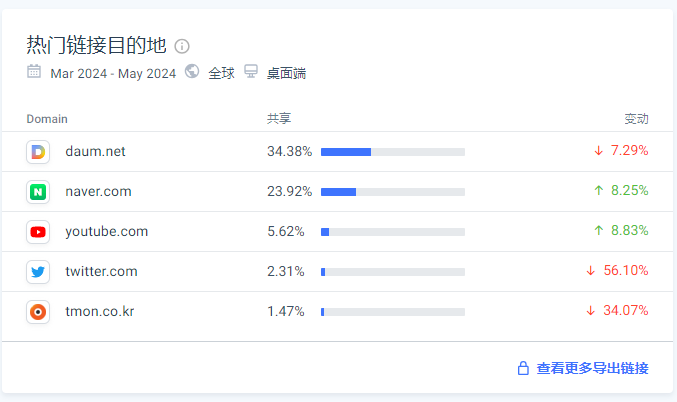677x402 pixels.
Task: Click the calendar icon before Mar 2024
Action: (34, 71)
